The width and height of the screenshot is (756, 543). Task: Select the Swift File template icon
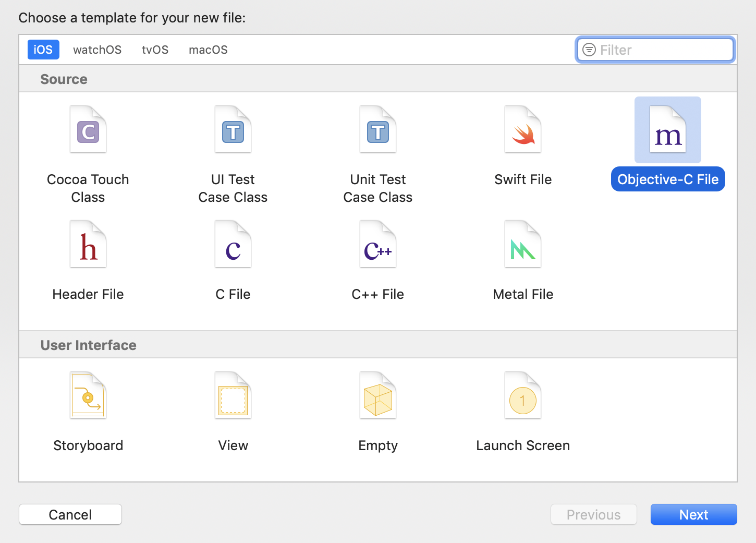click(x=523, y=129)
